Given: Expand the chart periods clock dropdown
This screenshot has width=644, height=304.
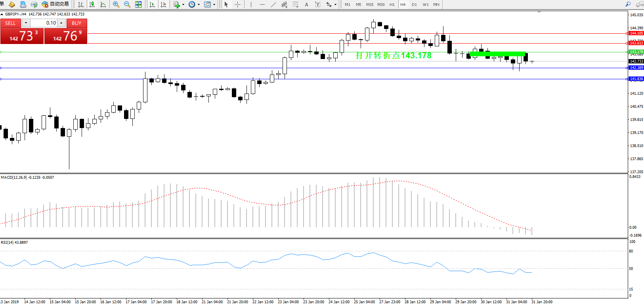Looking at the screenshot, I should tap(199, 5).
